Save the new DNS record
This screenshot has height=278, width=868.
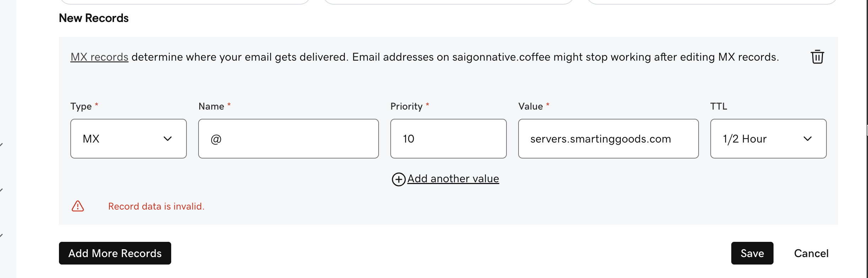(752, 253)
